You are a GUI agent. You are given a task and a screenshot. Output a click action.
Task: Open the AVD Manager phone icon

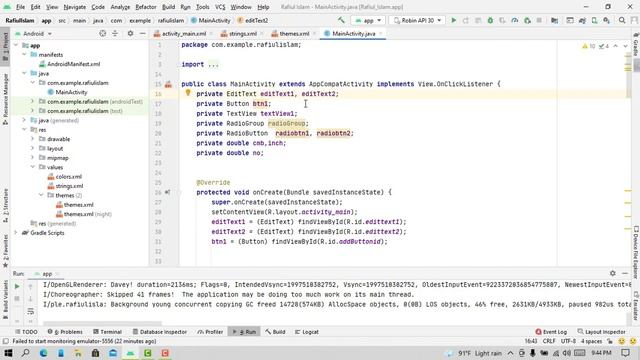pyautogui.click(x=594, y=20)
